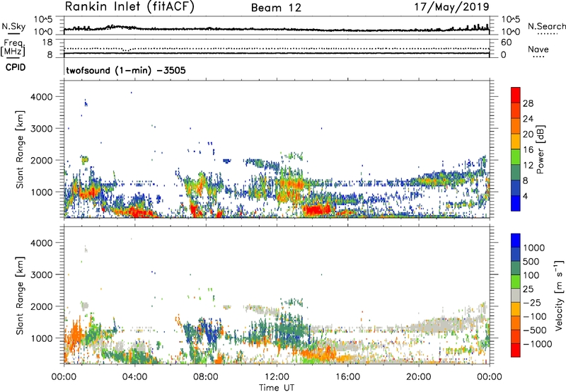The width and height of the screenshot is (566, 392).
Task: Click the '20:00' time axis tick
Action: coord(419,377)
